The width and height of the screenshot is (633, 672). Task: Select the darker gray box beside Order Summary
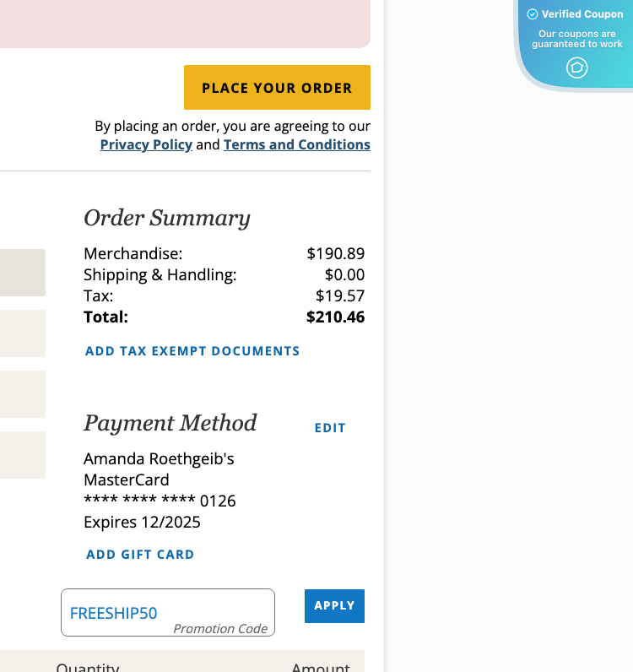pos(23,273)
